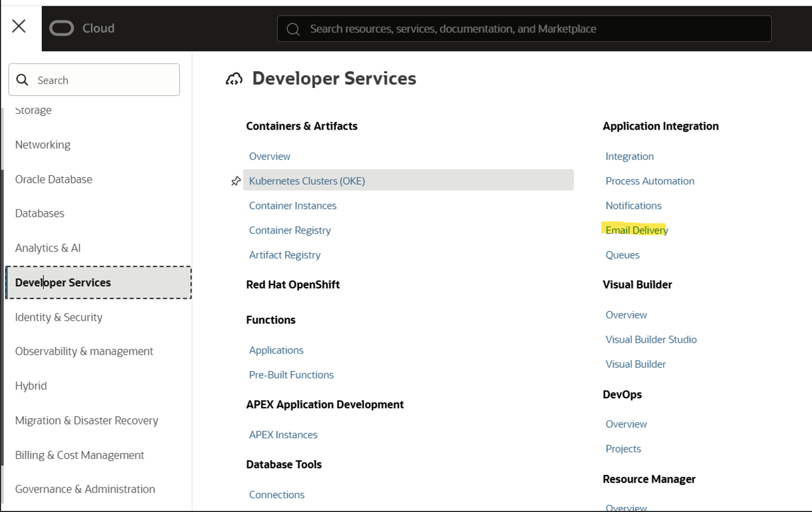Open Identity & Security category
Screen dimensions: 812x512
59,317
